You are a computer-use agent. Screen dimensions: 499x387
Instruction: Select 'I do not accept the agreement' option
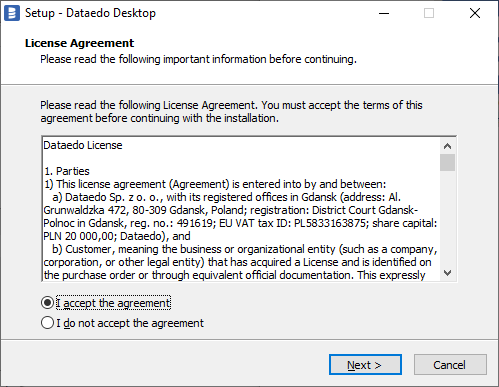pyautogui.click(x=47, y=323)
